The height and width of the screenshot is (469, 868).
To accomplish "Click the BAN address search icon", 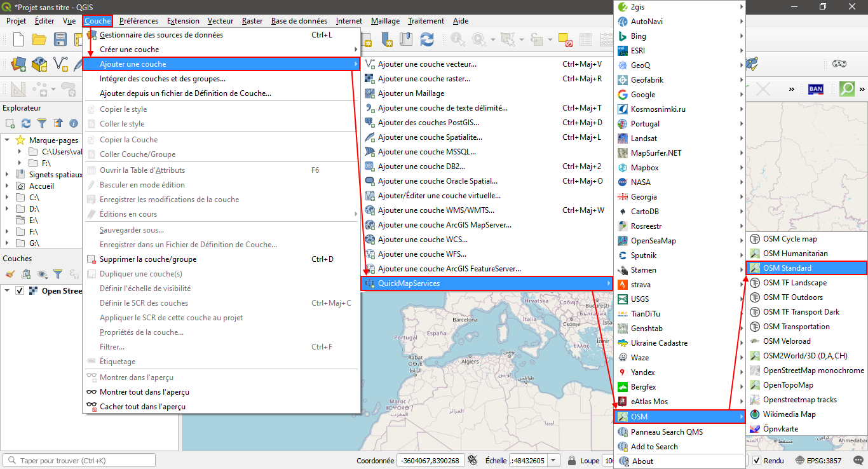I will [x=816, y=89].
